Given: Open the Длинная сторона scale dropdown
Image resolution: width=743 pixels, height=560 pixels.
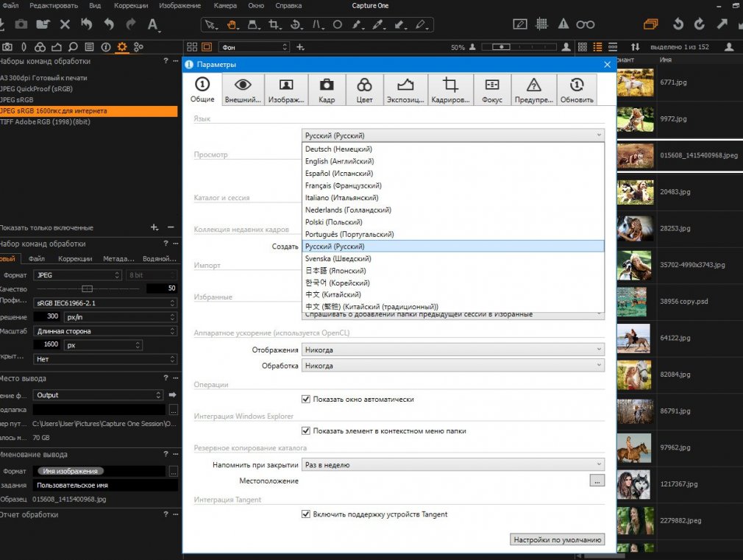Looking at the screenshot, I should (x=105, y=331).
